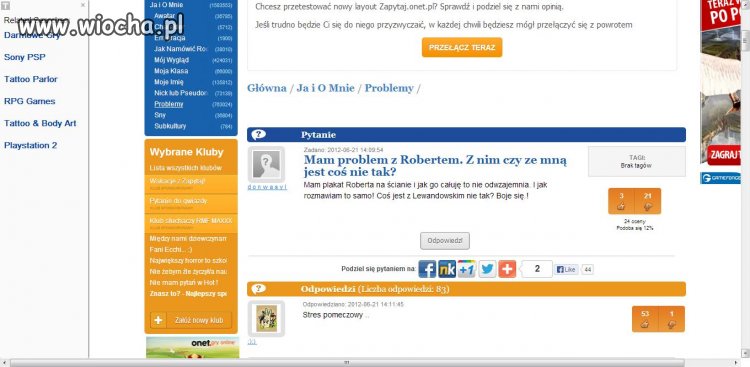Click the PRZEŁĄCZ TERAZ button
The width and height of the screenshot is (750, 367).
462,47
